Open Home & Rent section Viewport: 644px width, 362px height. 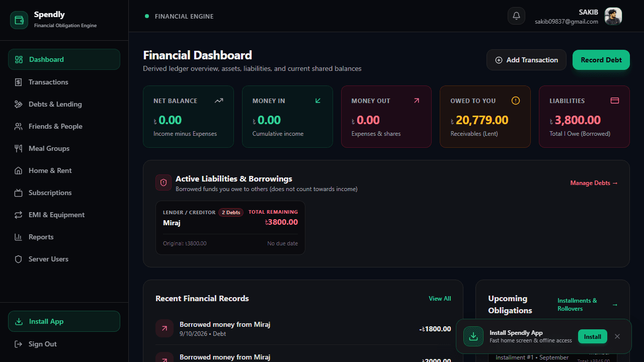(x=64, y=170)
